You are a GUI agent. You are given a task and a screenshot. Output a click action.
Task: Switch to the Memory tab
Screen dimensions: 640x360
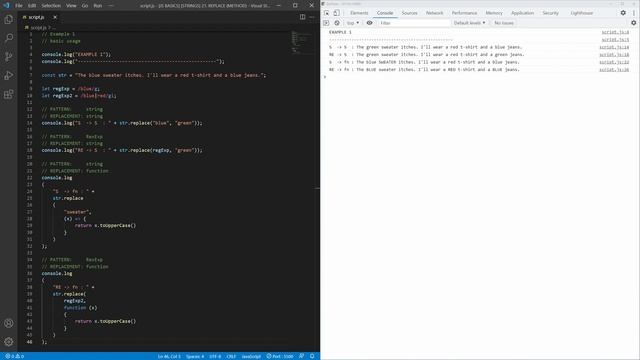494,13
